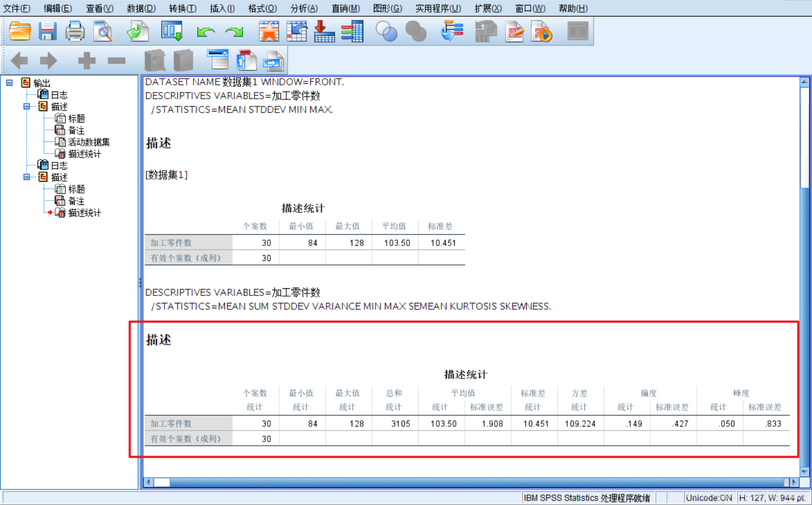Open the 扩展(X) menu
812x505 pixels.
pyautogui.click(x=488, y=8)
